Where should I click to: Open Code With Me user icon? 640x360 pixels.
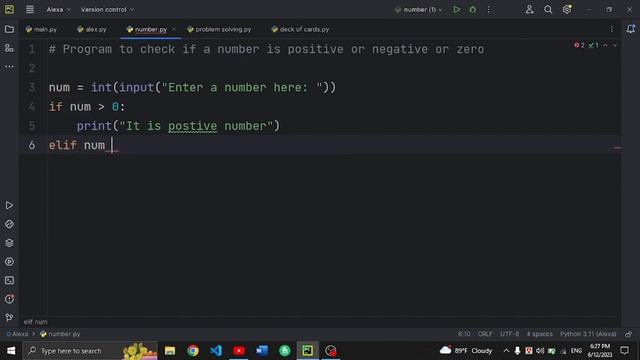pyautogui.click(x=529, y=9)
